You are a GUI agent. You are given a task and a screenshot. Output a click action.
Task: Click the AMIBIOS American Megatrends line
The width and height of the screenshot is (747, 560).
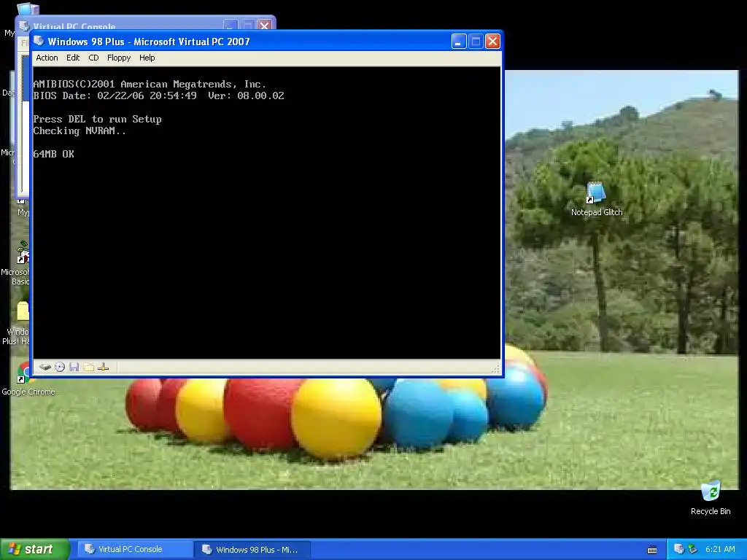click(150, 85)
